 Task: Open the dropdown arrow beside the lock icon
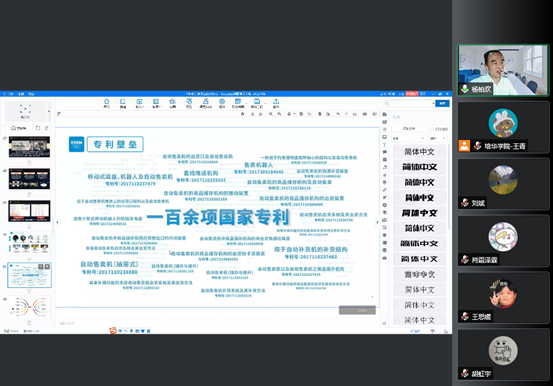coord(294,114)
